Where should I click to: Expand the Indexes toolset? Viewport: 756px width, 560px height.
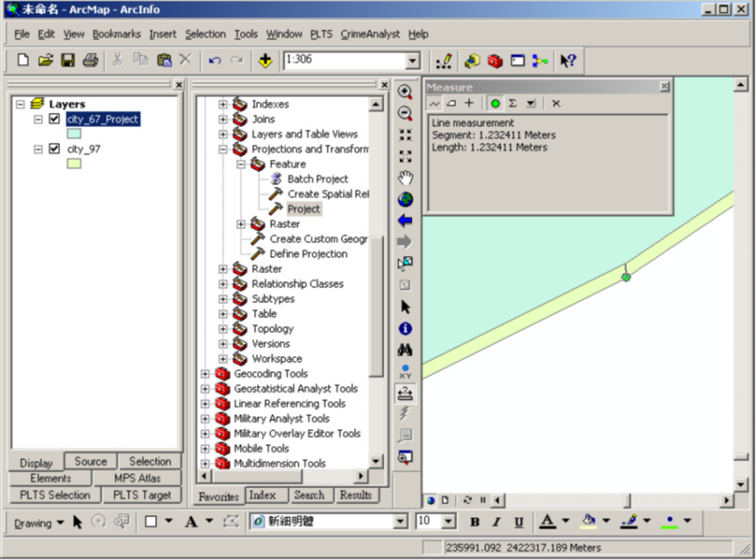(222, 104)
